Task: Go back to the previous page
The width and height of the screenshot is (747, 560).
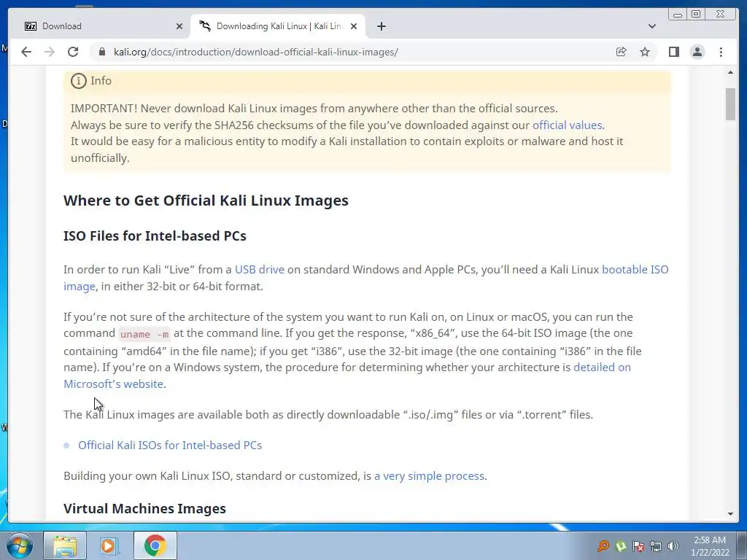Action: [x=26, y=52]
